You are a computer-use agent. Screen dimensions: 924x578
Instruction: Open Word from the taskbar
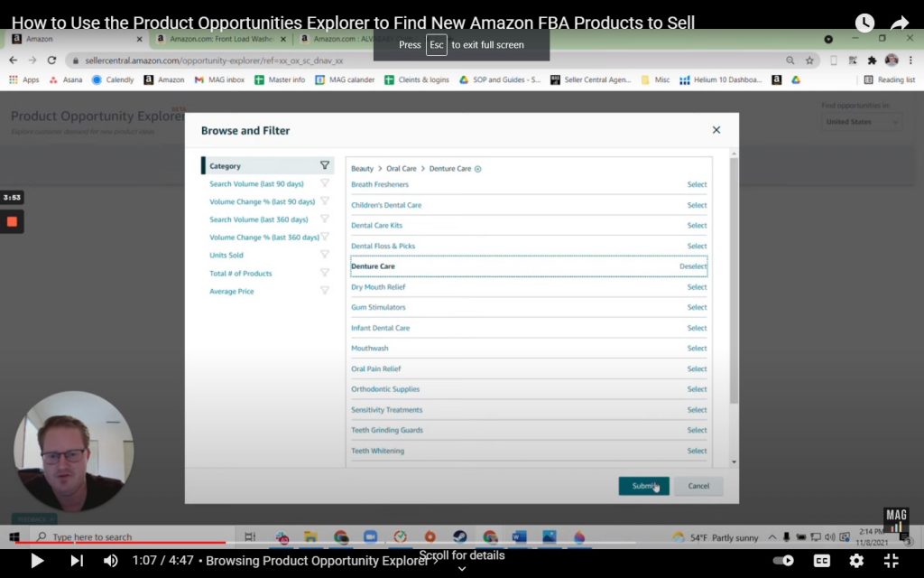(519, 536)
